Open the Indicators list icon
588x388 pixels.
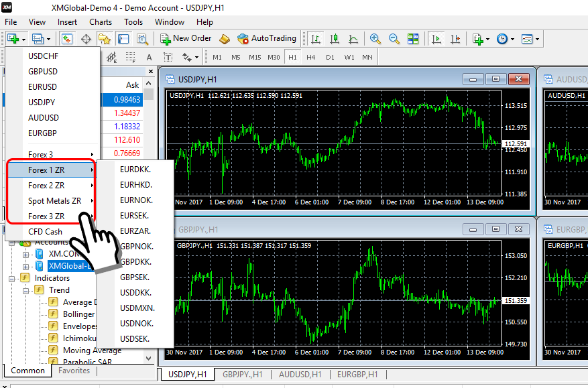pos(478,39)
